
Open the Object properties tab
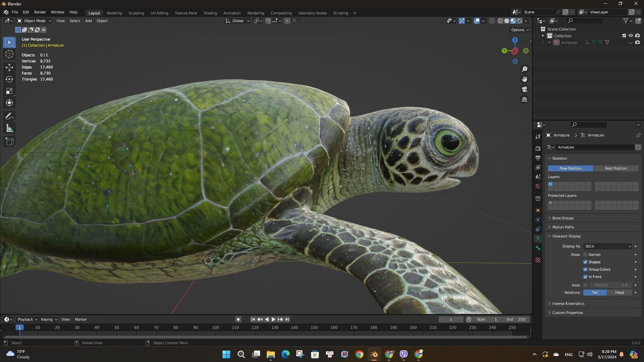[x=538, y=210]
